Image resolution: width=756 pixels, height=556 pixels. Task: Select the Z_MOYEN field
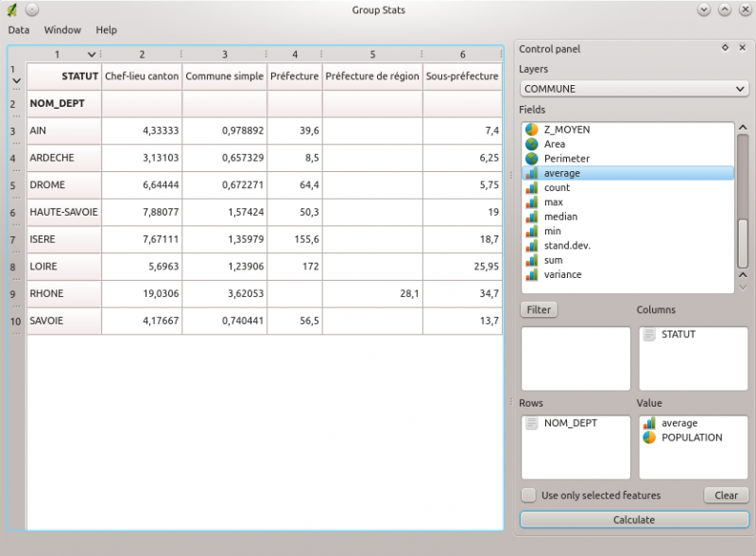567,130
